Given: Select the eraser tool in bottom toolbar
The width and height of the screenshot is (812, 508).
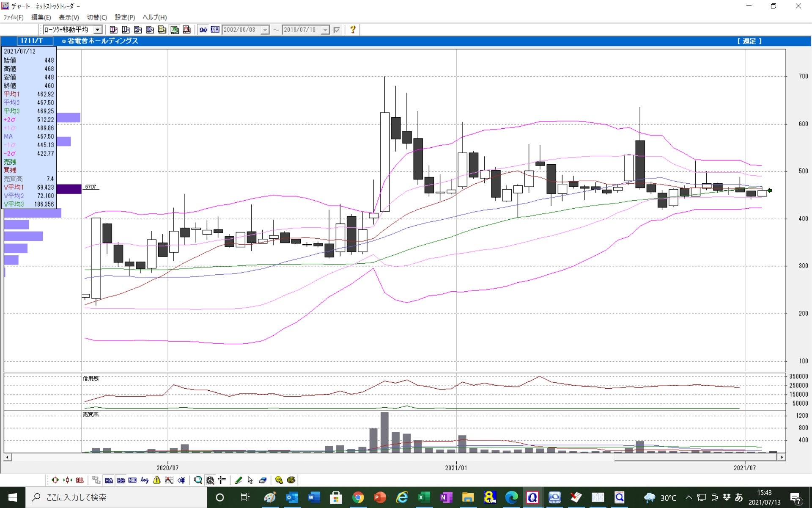Looking at the screenshot, I should [x=262, y=480].
